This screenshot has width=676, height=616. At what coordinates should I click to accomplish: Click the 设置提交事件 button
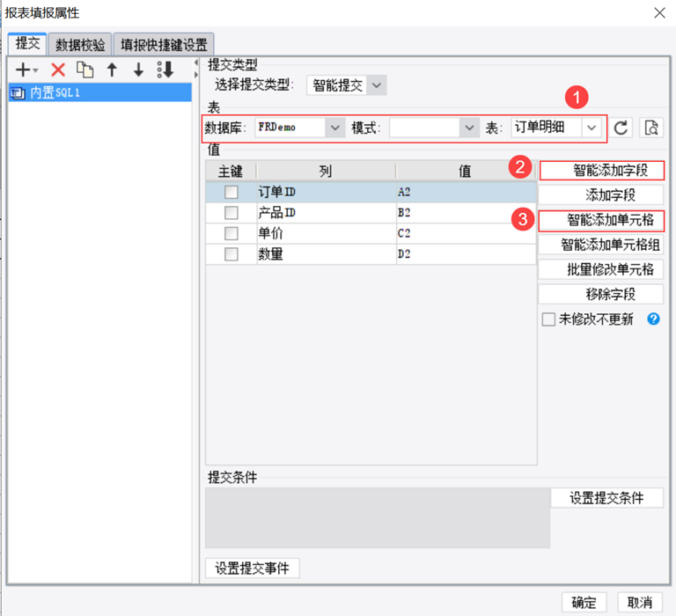pyautogui.click(x=253, y=568)
